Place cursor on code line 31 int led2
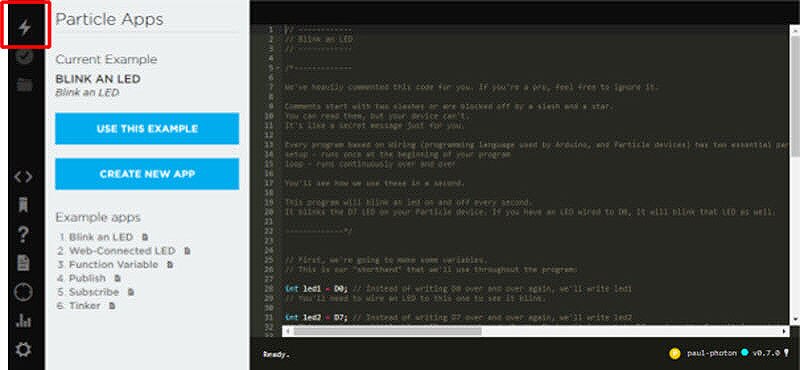 pyautogui.click(x=458, y=317)
